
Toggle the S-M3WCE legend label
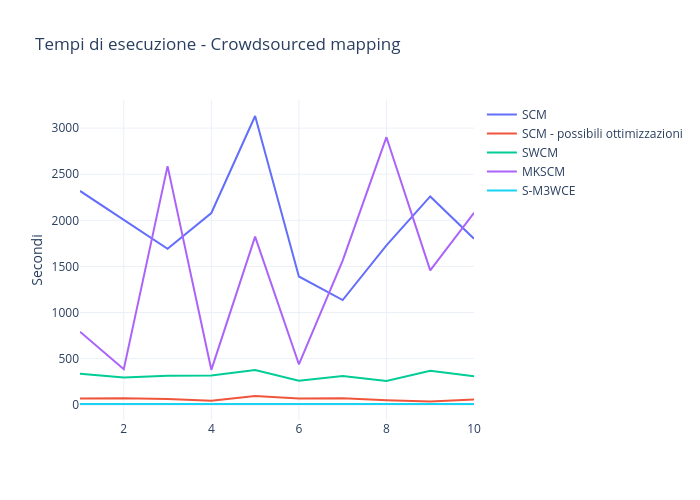point(548,191)
